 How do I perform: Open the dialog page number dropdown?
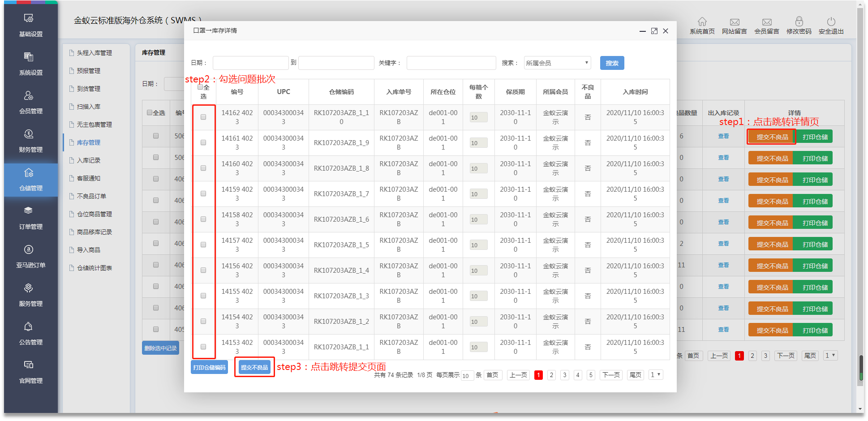656,375
